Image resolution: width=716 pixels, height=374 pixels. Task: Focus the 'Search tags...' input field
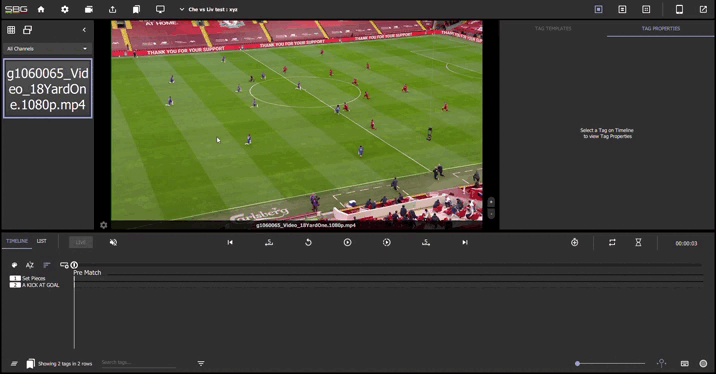point(138,363)
